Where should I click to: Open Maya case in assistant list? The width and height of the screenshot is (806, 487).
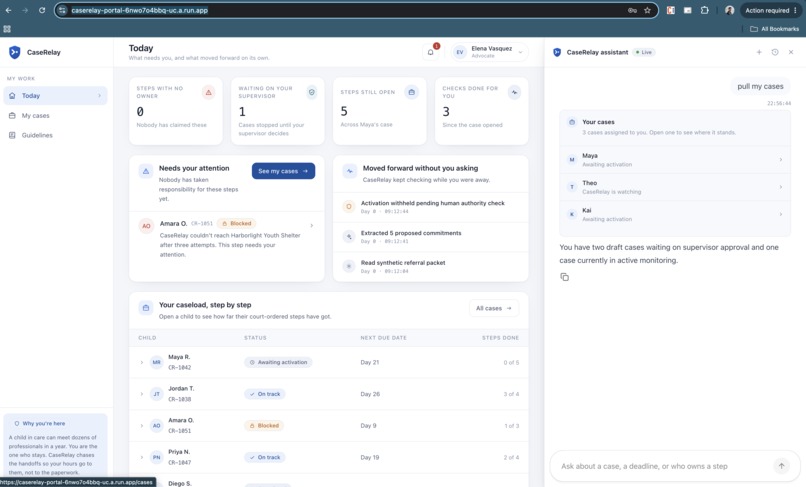coord(674,159)
